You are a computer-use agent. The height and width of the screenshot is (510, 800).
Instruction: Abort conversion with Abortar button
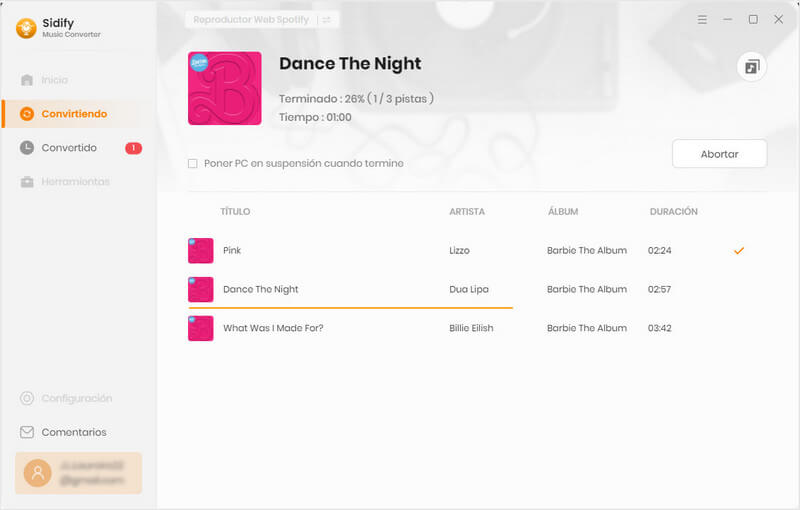pos(719,154)
